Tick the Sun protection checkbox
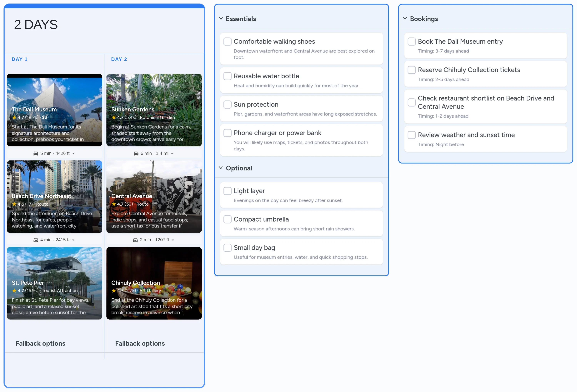Screen dimensions: 577x392 coord(227,105)
